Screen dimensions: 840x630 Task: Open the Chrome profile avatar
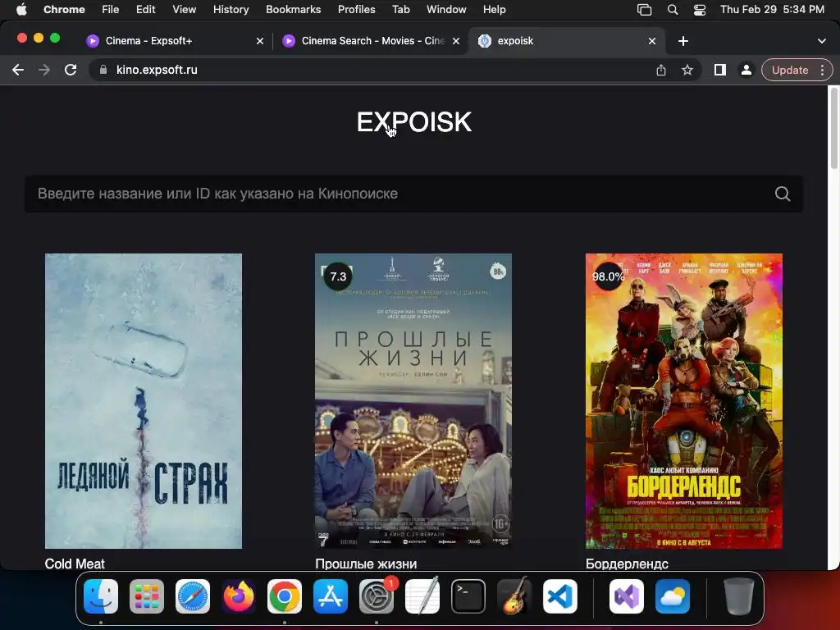(x=746, y=70)
